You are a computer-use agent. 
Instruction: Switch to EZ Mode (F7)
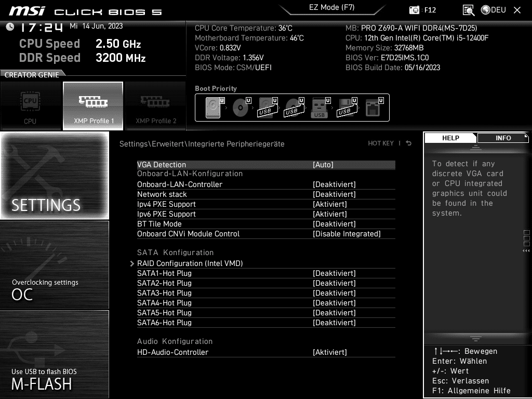tap(332, 7)
